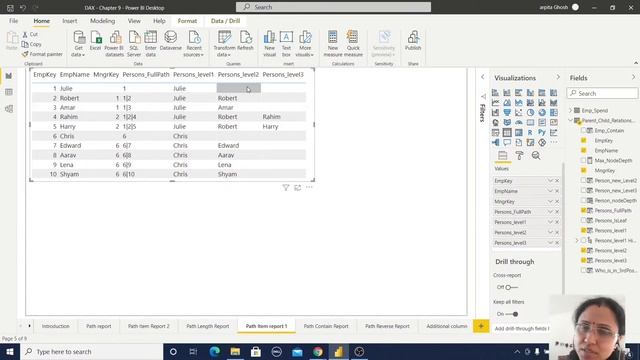Activate Focus mode for the table visual
This screenshot has width=640, height=360.
(298, 187)
